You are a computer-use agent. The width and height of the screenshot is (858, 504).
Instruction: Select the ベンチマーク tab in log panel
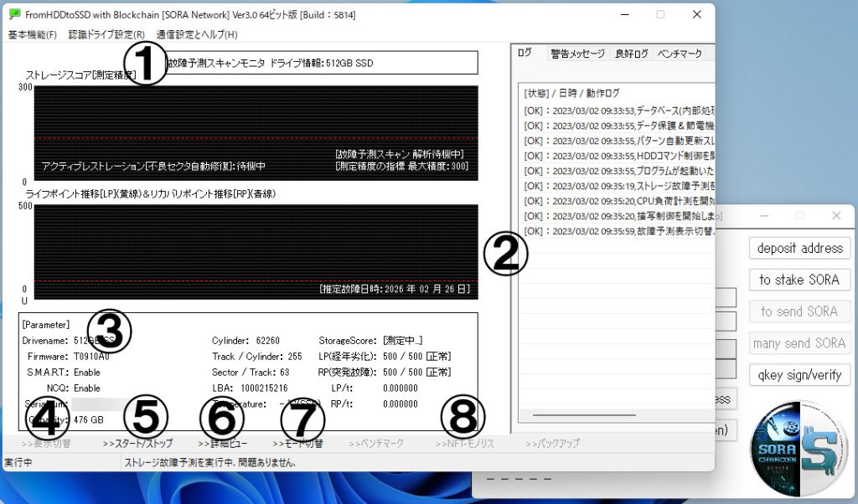[x=680, y=53]
